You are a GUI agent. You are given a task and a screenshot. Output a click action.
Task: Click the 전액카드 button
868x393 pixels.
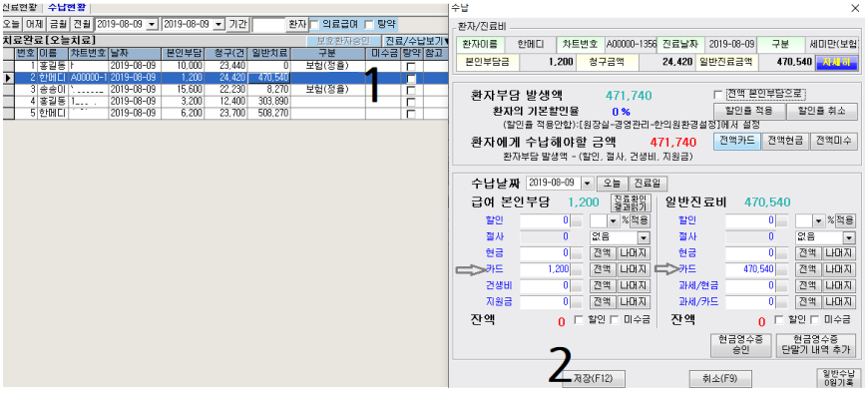[737, 141]
